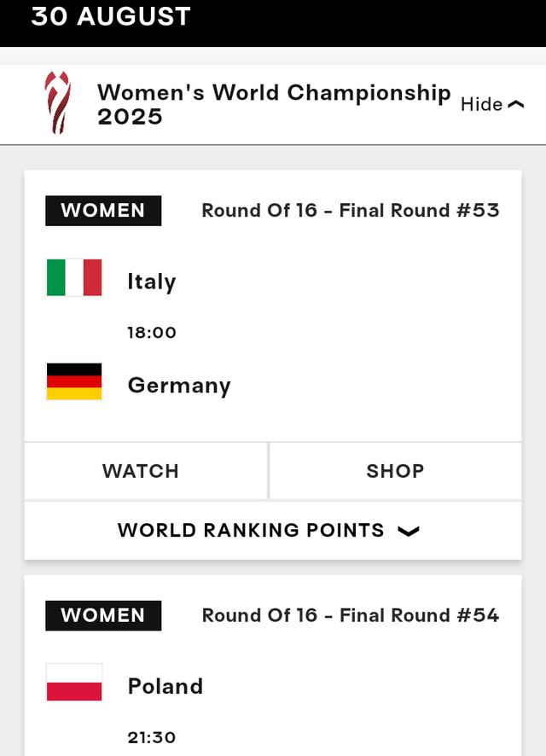Collapse section with the Hide chevron

pyautogui.click(x=516, y=104)
